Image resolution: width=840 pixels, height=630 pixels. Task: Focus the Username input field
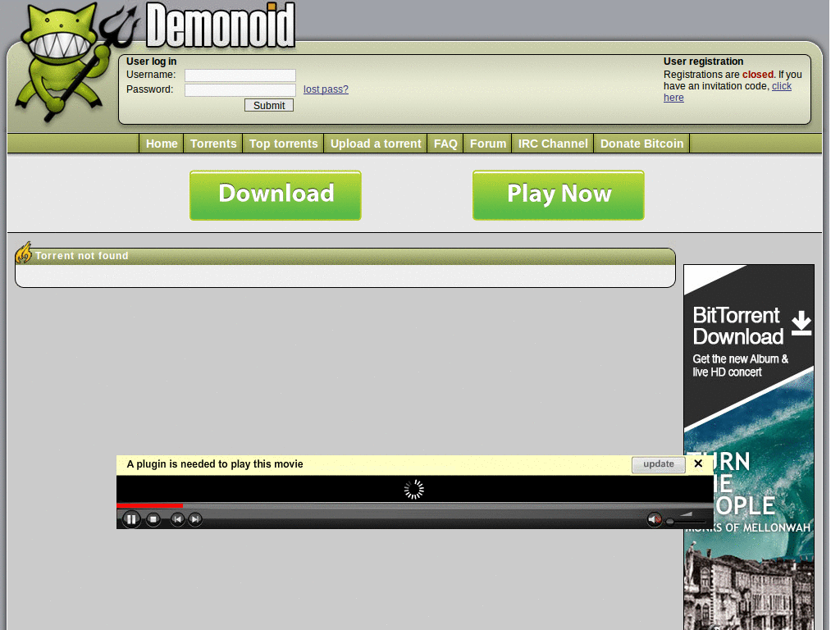point(240,75)
